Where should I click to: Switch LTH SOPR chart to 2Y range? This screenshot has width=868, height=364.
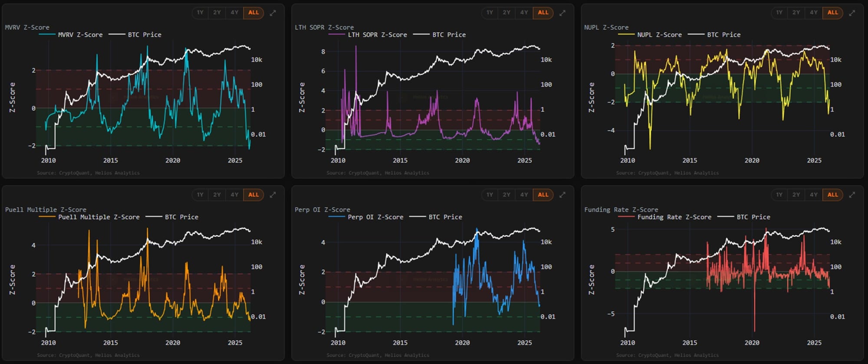(x=506, y=13)
